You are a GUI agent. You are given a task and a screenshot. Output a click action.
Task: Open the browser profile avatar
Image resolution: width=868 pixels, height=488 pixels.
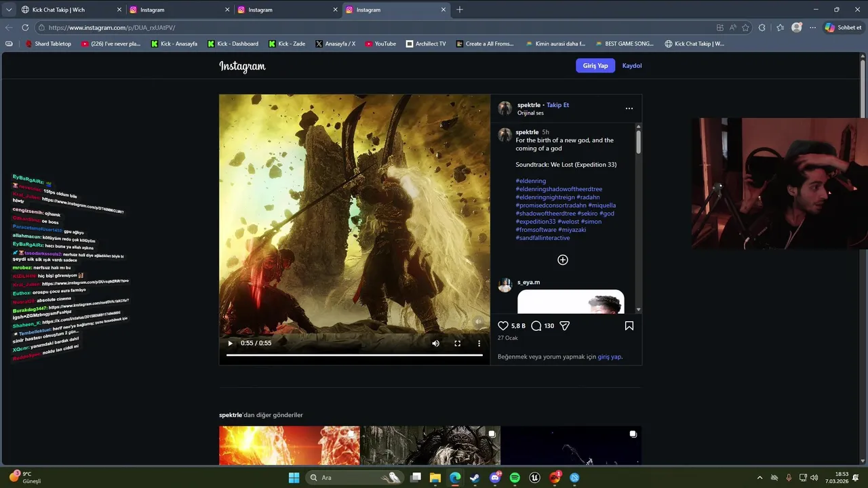point(796,28)
